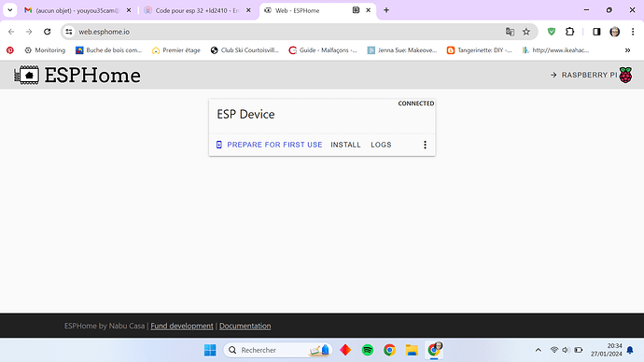
Task: Reload the page with refresh icon
Action: 48,32
